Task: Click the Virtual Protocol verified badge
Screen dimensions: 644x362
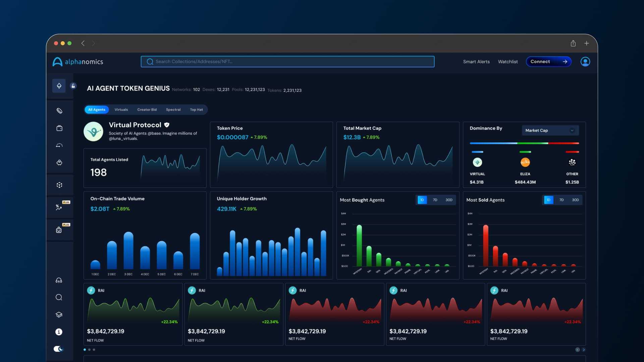Action: [167, 125]
